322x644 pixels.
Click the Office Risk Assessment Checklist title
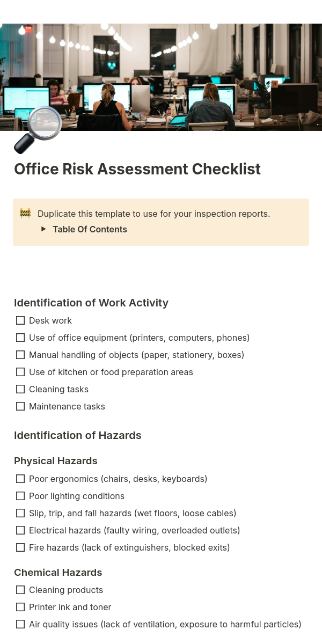137,169
